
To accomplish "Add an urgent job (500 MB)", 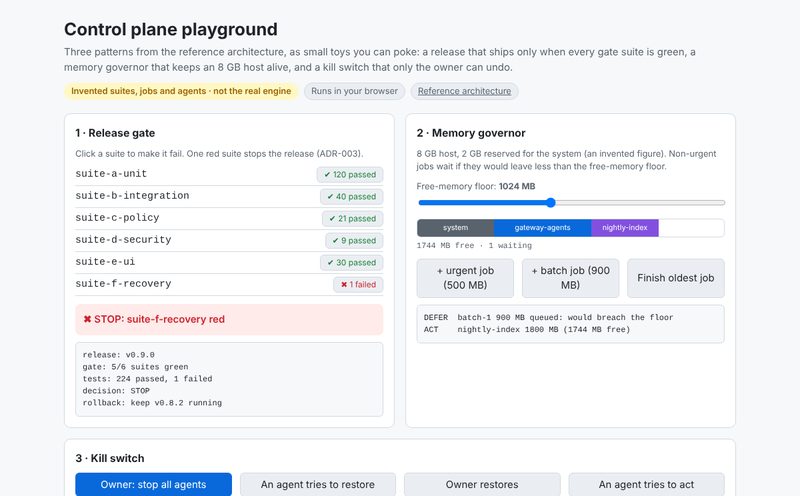I will (465, 278).
